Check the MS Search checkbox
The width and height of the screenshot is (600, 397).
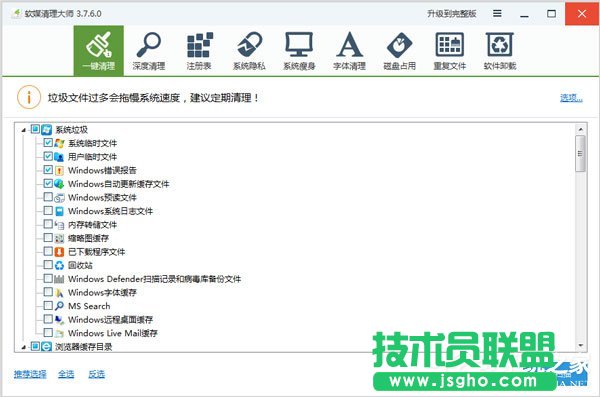point(48,306)
